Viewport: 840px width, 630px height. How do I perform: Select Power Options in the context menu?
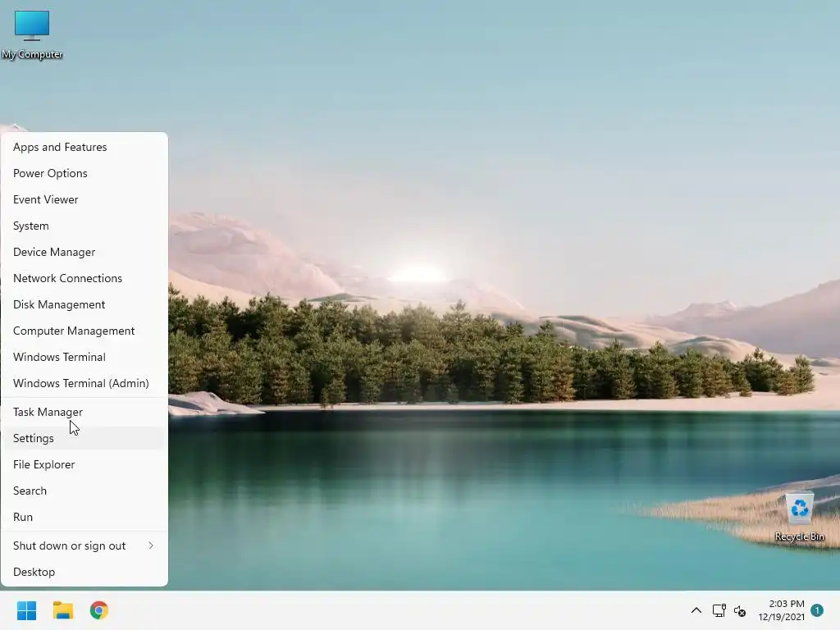click(84, 173)
